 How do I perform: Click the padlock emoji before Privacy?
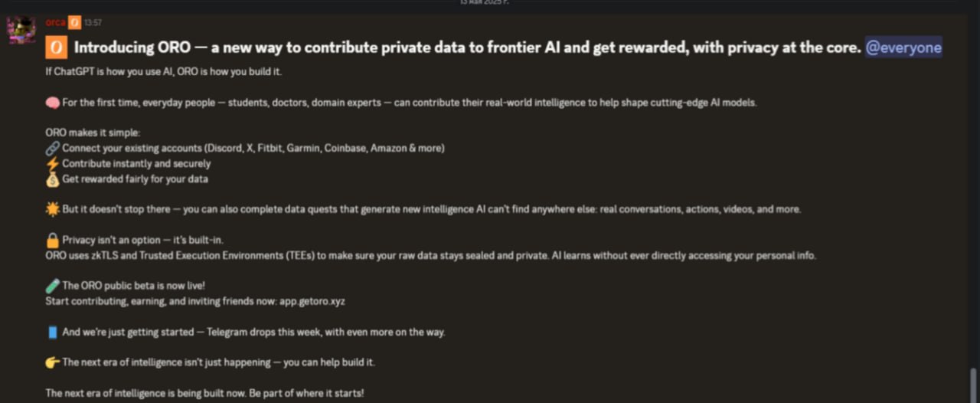pyautogui.click(x=52, y=239)
